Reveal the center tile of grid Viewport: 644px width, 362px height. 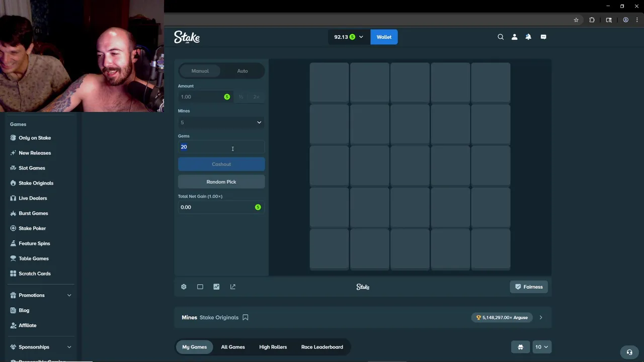410,165
